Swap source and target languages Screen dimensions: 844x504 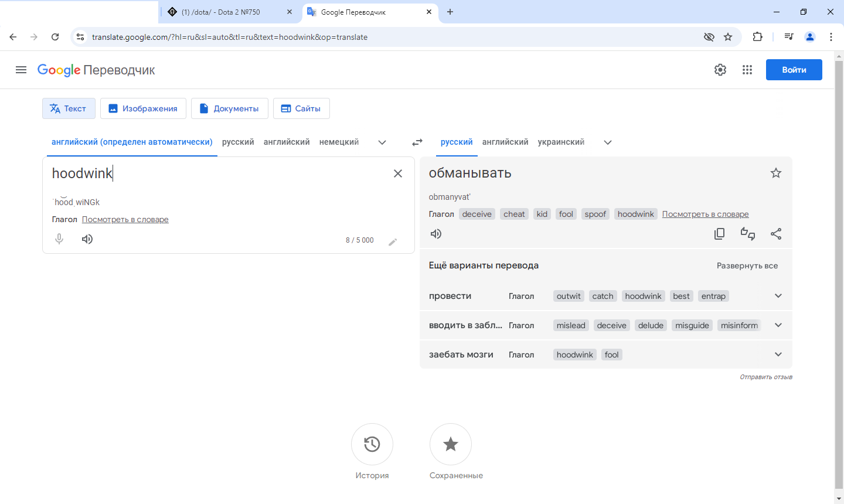(x=417, y=142)
